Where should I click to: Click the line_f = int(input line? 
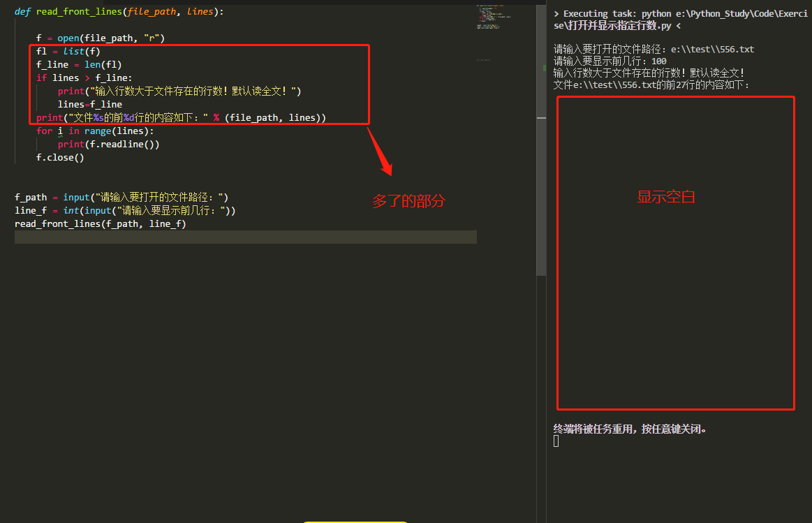(124, 210)
